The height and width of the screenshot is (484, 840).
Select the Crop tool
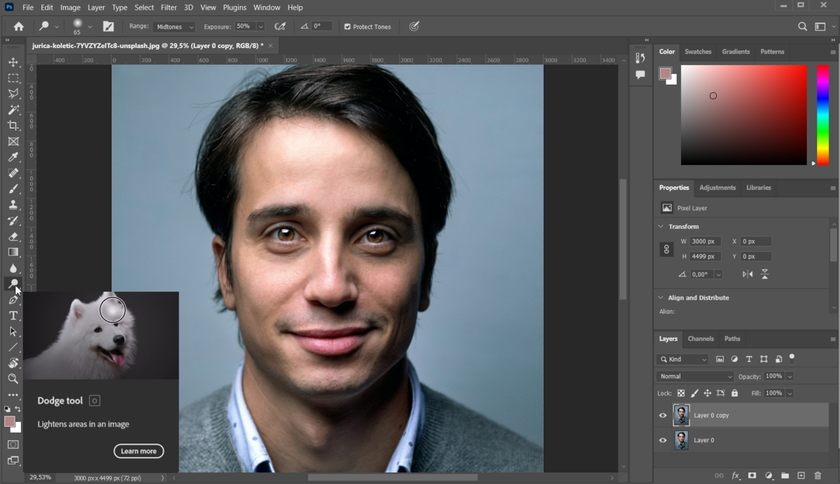pyautogui.click(x=13, y=125)
